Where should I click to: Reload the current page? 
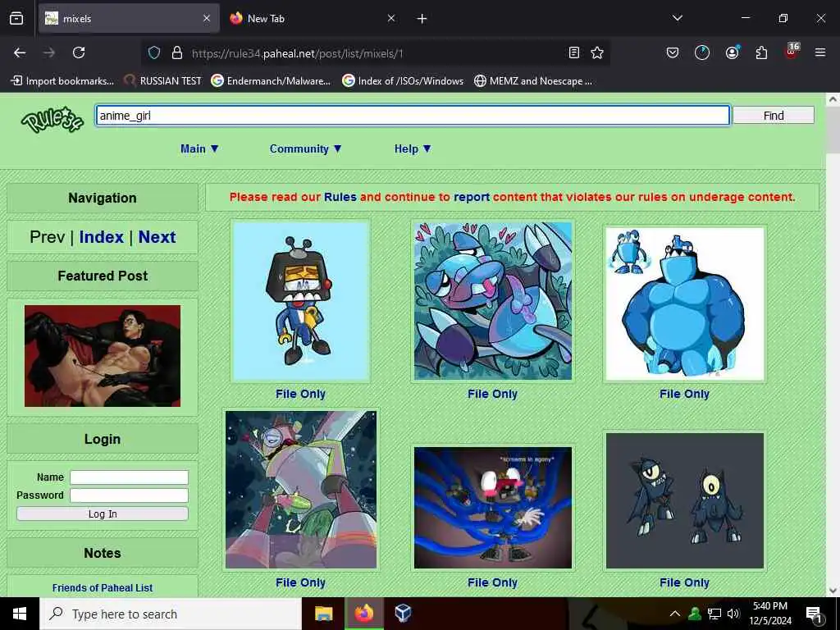tap(79, 52)
